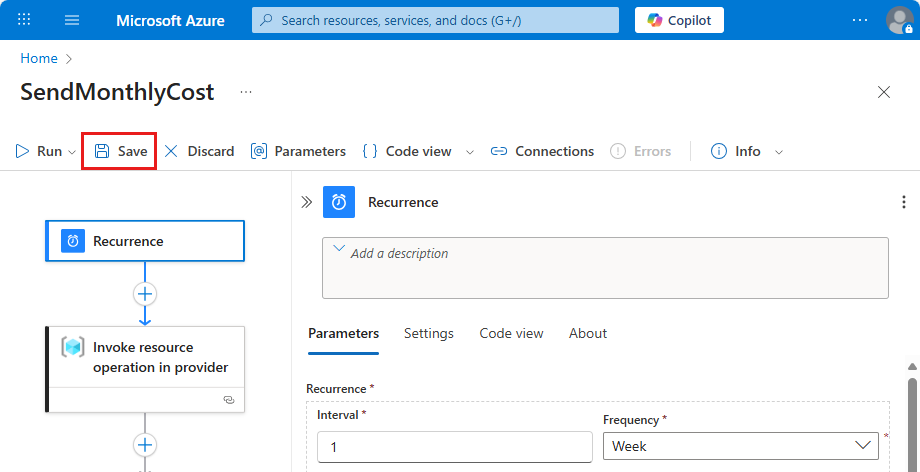Switch to the Settings tab

(428, 333)
